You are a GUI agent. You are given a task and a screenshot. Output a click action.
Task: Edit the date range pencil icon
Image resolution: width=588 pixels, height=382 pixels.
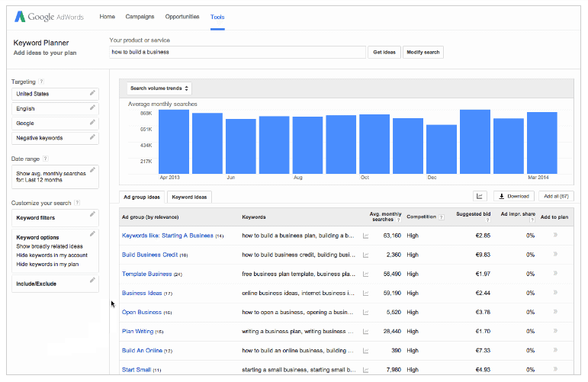[x=92, y=170]
